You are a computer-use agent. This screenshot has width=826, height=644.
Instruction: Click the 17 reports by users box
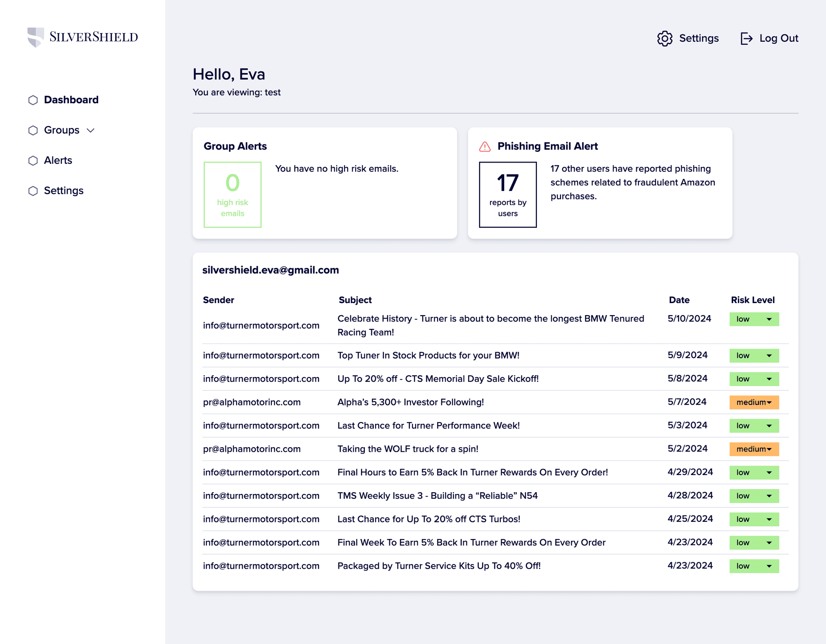click(508, 195)
